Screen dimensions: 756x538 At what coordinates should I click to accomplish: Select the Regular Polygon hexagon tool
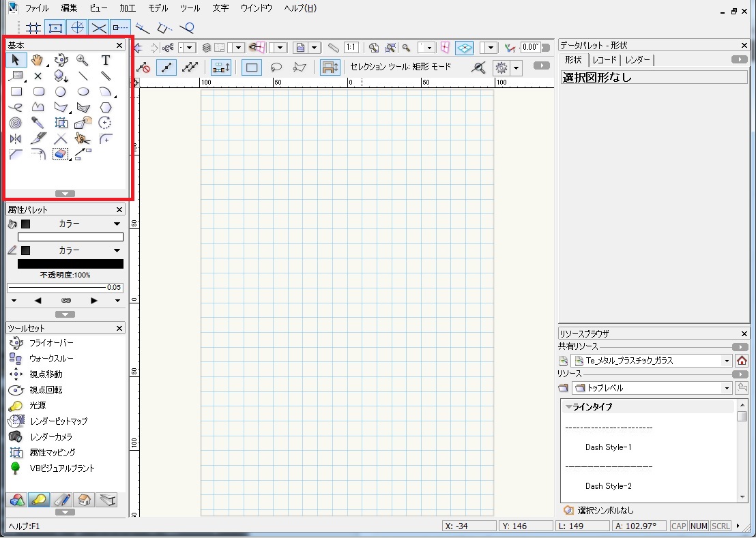pos(106,107)
